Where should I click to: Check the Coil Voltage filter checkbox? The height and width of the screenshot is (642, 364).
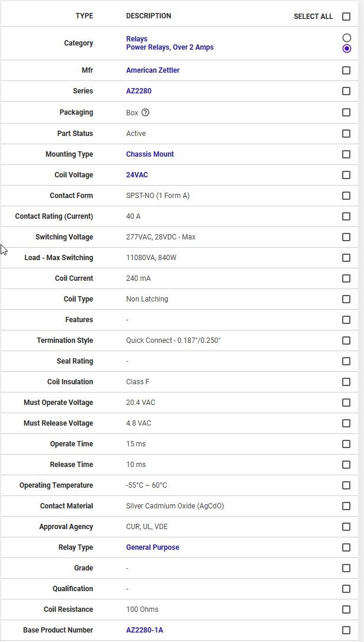click(346, 175)
